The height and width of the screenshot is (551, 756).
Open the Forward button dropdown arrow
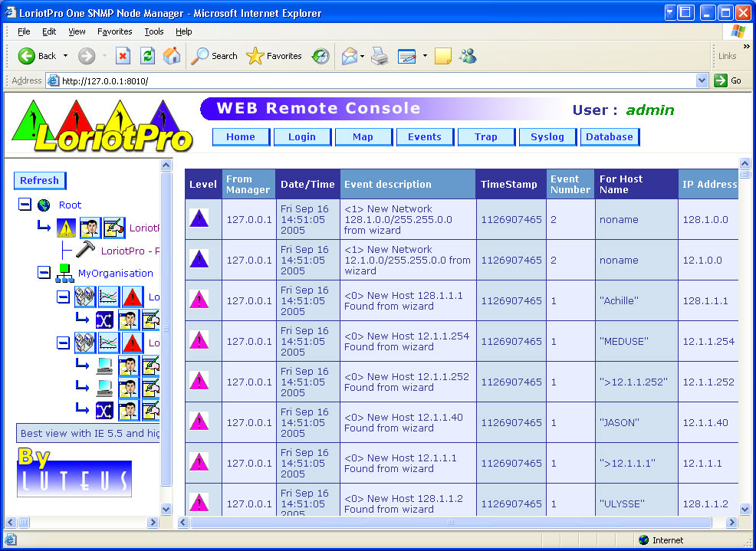tap(104, 56)
